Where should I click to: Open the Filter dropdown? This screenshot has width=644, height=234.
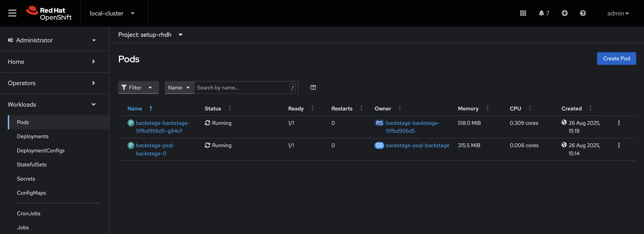pos(138,88)
